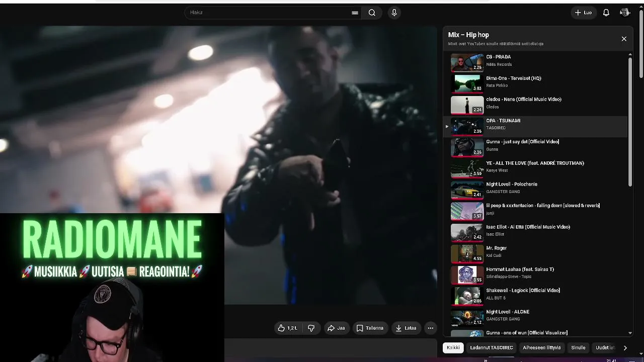Open the three-dot more actions menu

point(430,328)
